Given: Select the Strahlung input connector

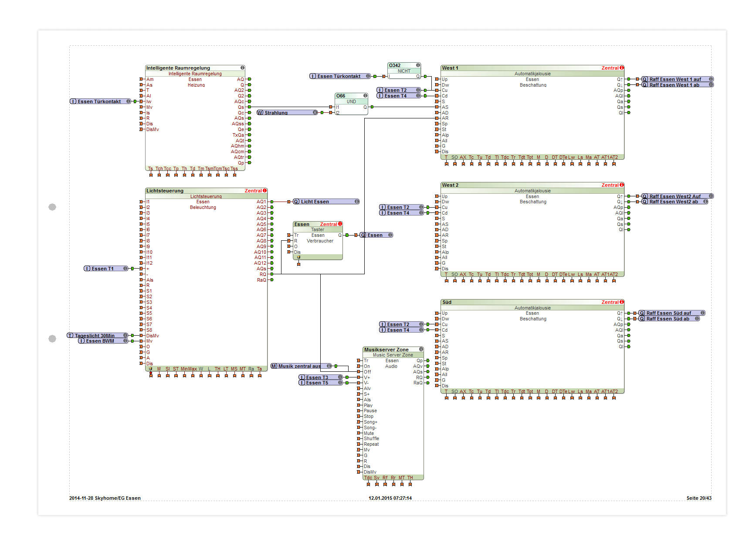Looking at the screenshot, I should (x=287, y=113).
